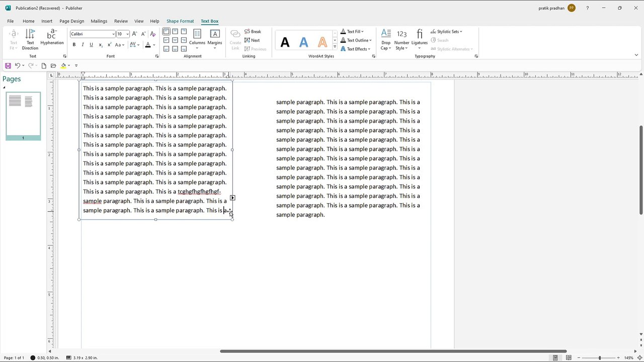
Task: Set text alignment to Align Top Right
Action: [x=184, y=32]
